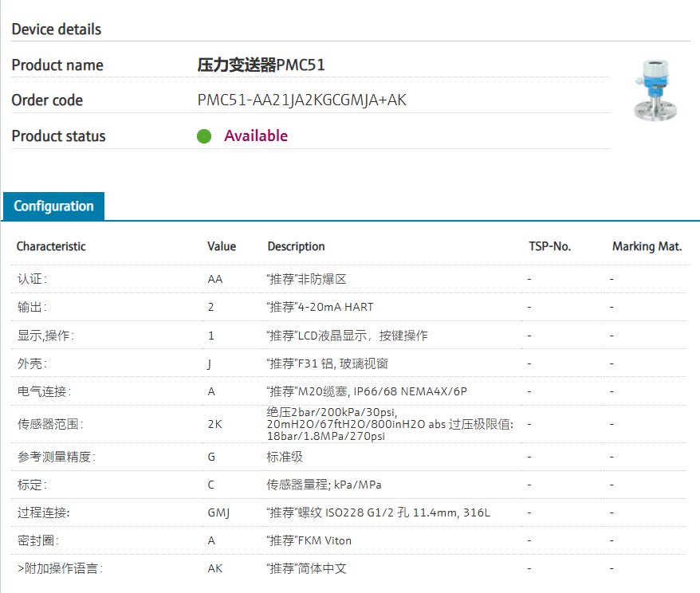700x593 pixels.
Task: Click the Available product status text
Action: pyautogui.click(x=255, y=136)
